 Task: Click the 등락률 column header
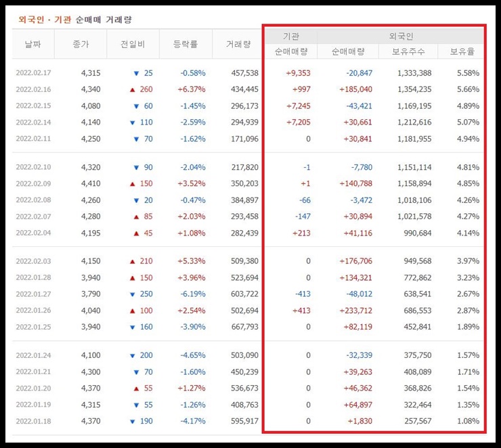186,44
